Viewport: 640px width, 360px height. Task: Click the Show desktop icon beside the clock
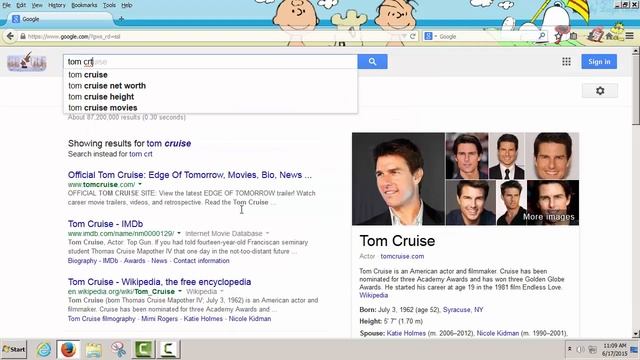(x=635, y=350)
